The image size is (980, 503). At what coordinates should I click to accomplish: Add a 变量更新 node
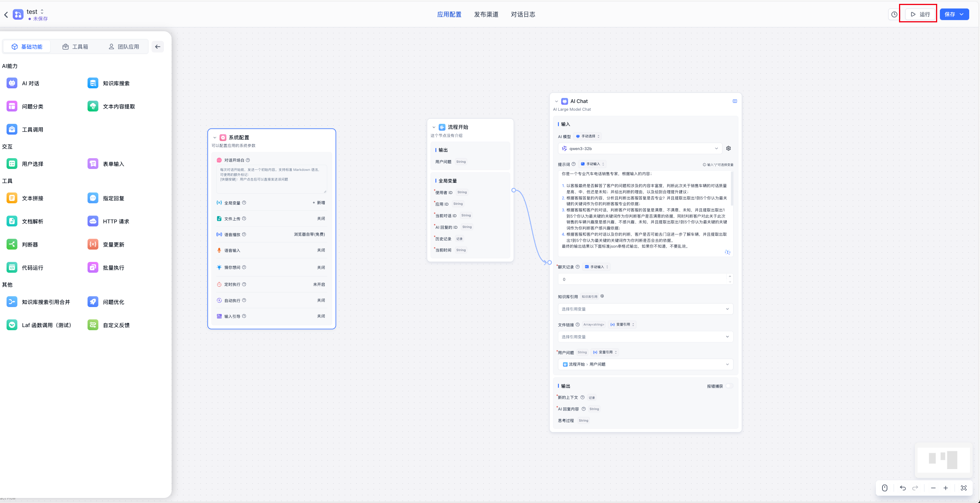pos(106,245)
